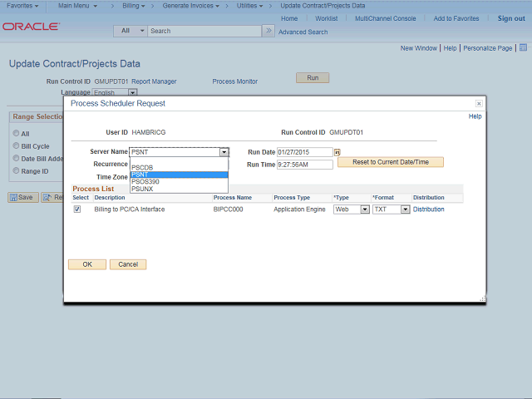Image resolution: width=532 pixels, height=399 pixels.
Task: Choose PSOS390 in the Server Name dropdown
Action: pos(145,181)
